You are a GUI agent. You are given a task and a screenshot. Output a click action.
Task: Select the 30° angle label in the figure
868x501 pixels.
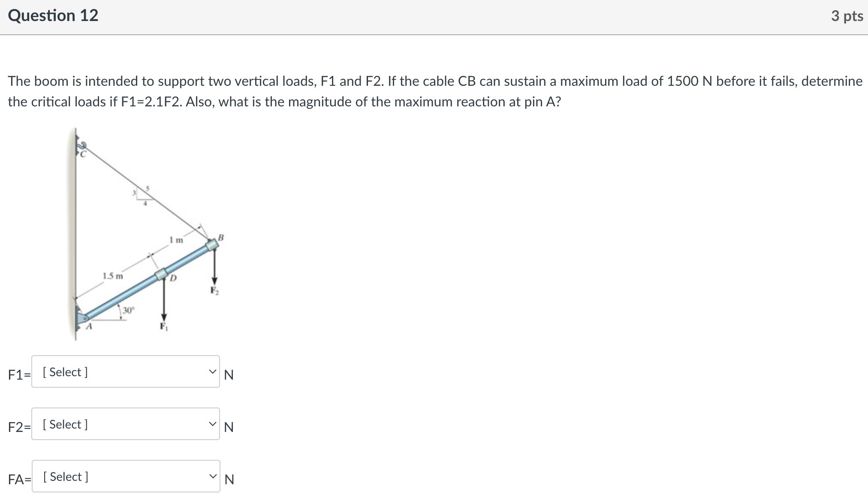point(129,311)
